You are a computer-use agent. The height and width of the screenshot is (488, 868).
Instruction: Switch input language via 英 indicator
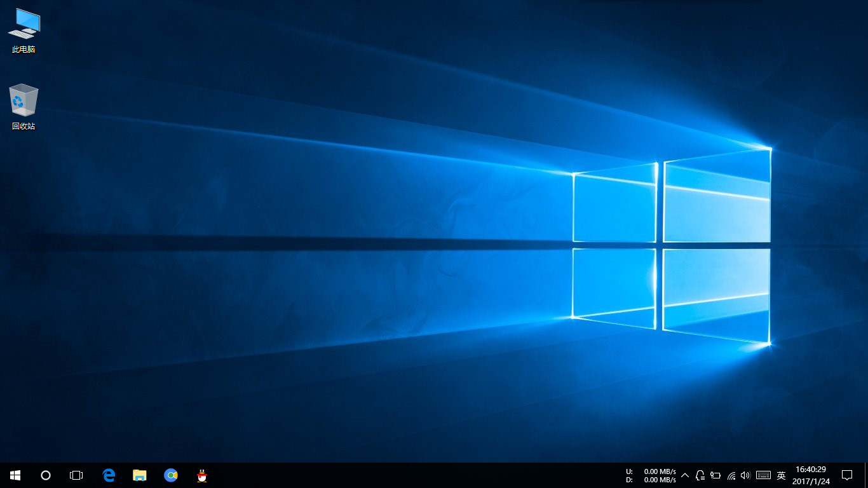pos(780,475)
